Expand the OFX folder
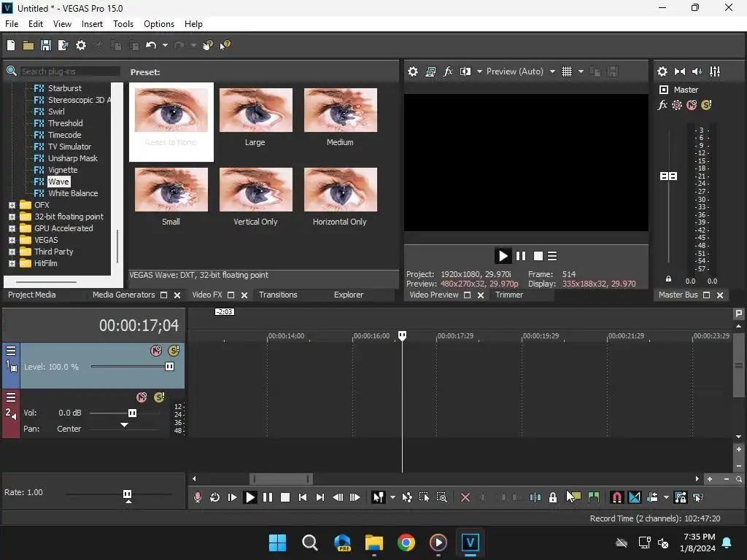This screenshot has width=747, height=560. [12, 205]
